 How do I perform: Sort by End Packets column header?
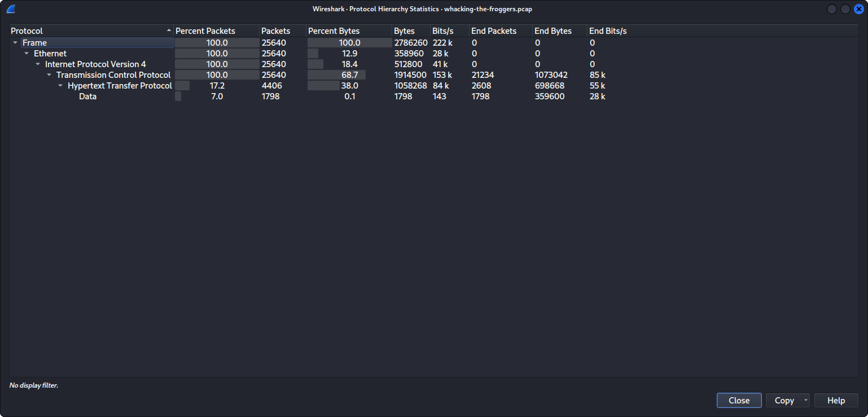[501, 31]
